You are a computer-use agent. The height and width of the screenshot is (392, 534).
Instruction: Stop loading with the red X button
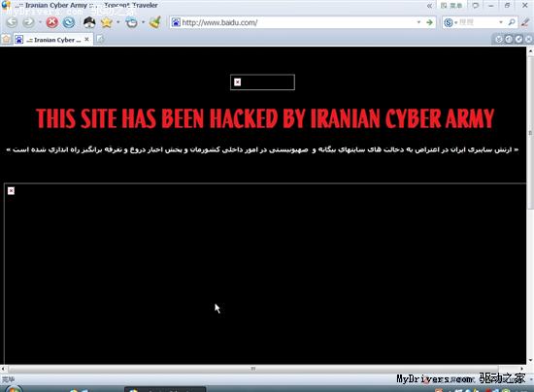52,22
